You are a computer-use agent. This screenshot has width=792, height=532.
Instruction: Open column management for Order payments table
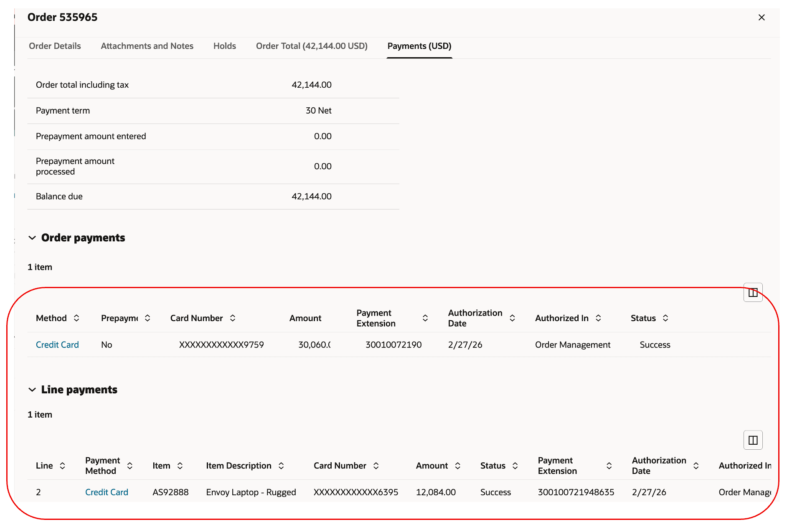pos(753,292)
